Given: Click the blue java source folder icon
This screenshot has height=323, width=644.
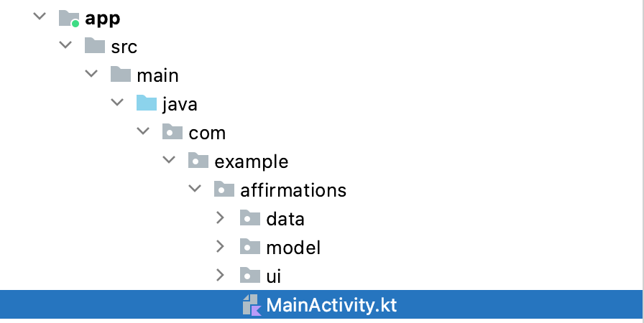Looking at the screenshot, I should (x=146, y=104).
